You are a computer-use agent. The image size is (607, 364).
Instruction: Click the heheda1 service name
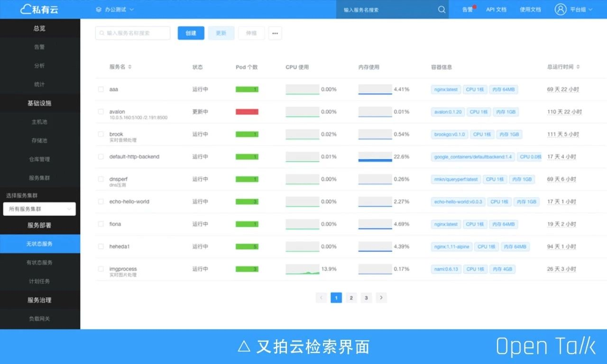pos(120,246)
